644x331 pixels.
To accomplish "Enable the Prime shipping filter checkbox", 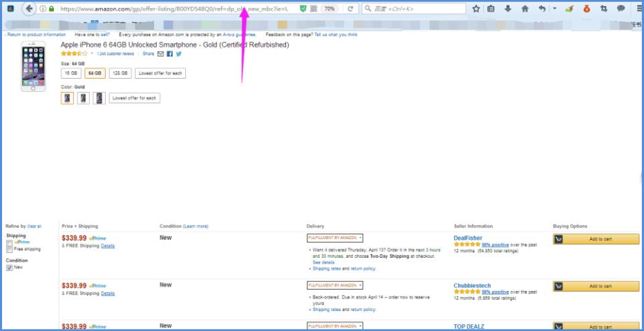I will (x=10, y=243).
